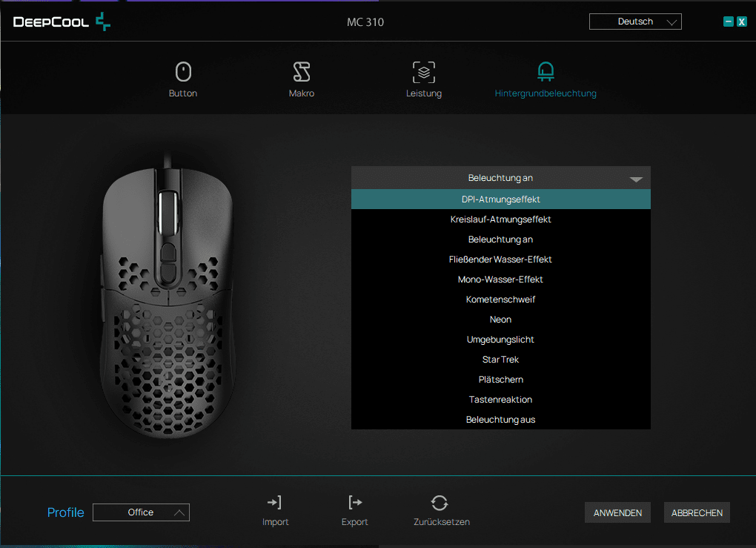The width and height of the screenshot is (756, 548).
Task: Click the DeepCool logo
Action: (x=62, y=22)
